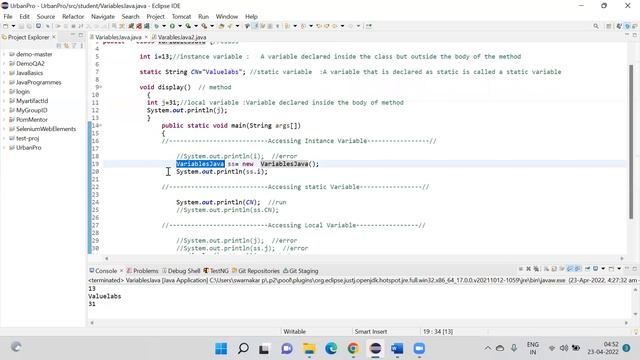Toggle console Word Wrap
This screenshot has width=640, height=360.
coord(562,269)
